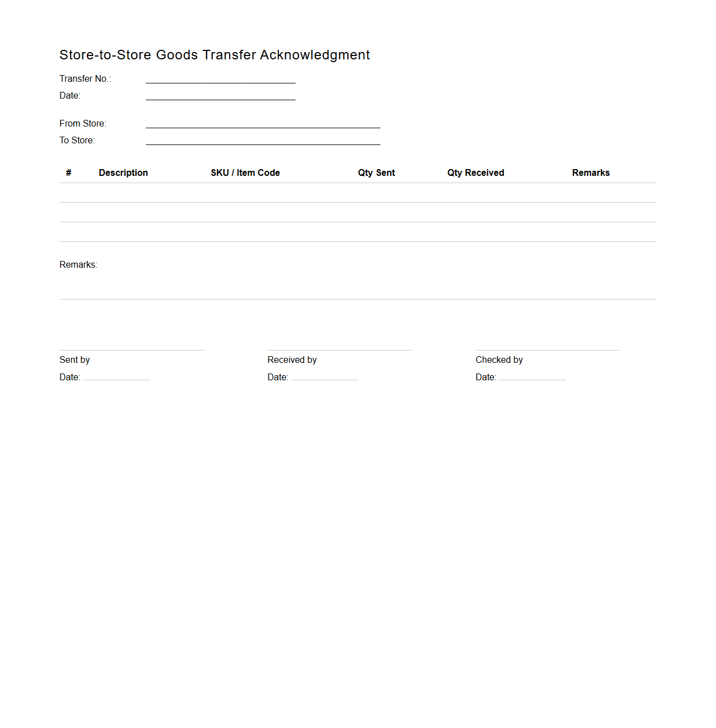
Task: Click the Received by signature line
Action: [340, 349]
